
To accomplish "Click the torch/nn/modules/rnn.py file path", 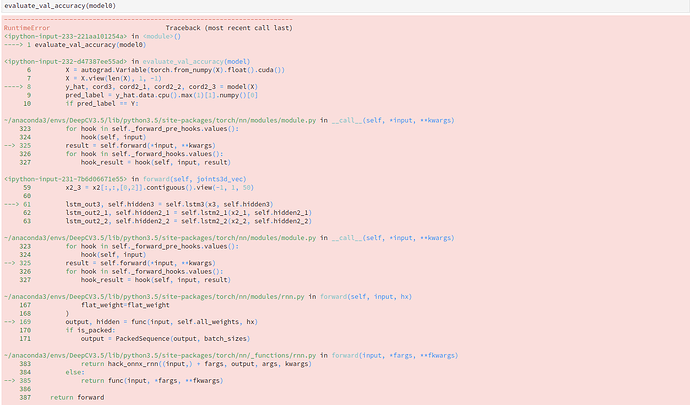I will pyautogui.click(x=154, y=296).
